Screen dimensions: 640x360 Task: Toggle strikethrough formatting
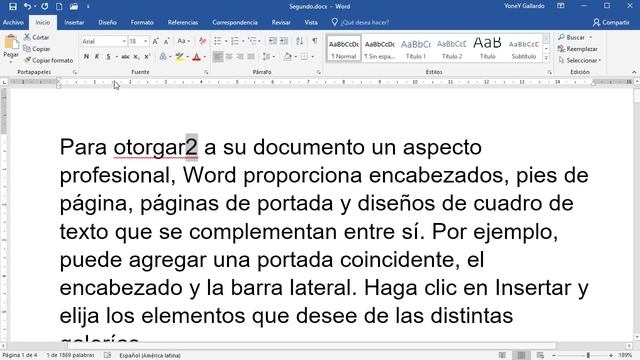125,57
